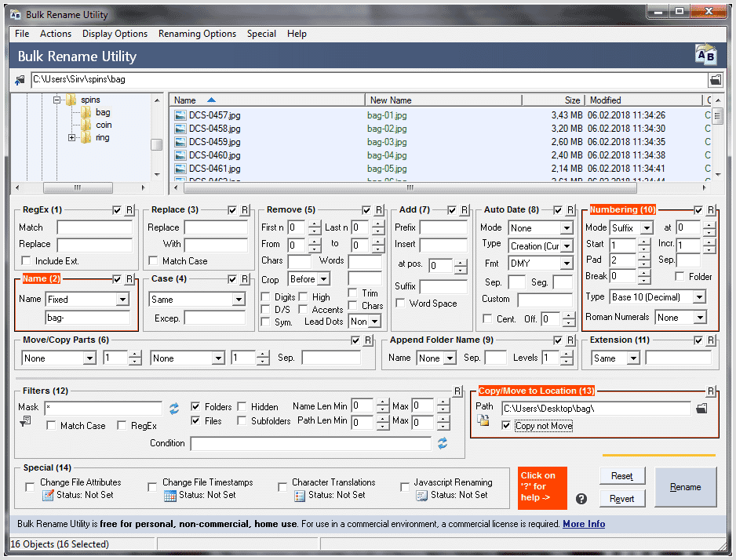Open the Case dropdown showing Same
The image size is (736, 560).
click(239, 300)
